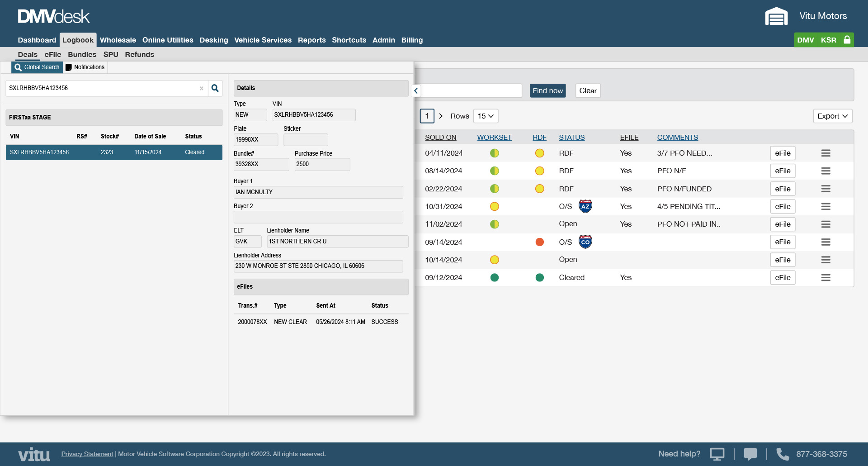
Task: Clear the VIN search with the X icon
Action: click(202, 88)
